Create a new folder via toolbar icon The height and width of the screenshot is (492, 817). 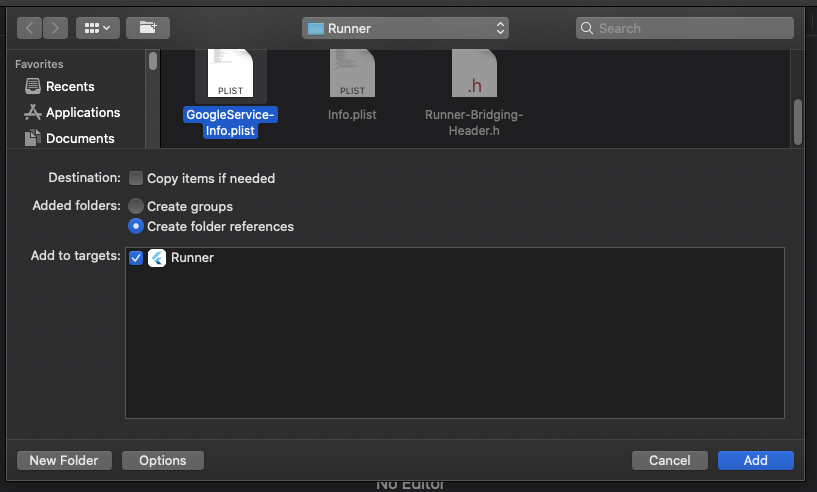tap(147, 28)
